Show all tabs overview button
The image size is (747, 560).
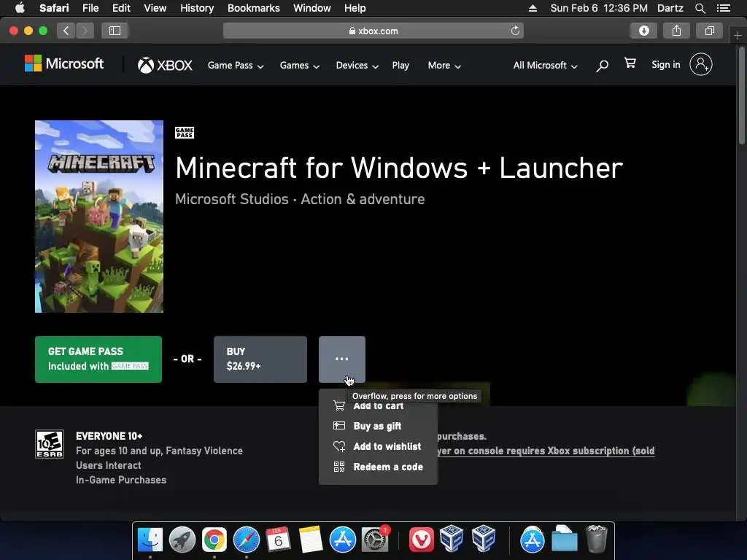click(x=709, y=31)
